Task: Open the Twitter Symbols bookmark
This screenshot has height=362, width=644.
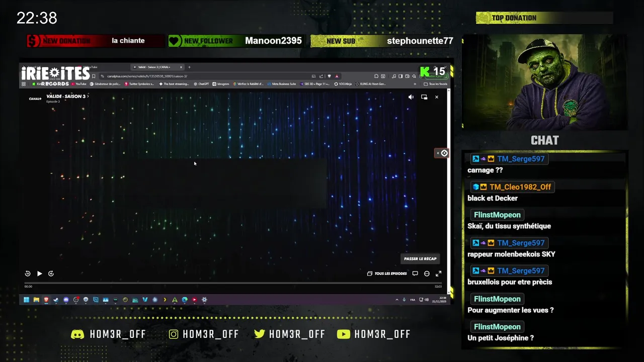Action: pos(139,84)
